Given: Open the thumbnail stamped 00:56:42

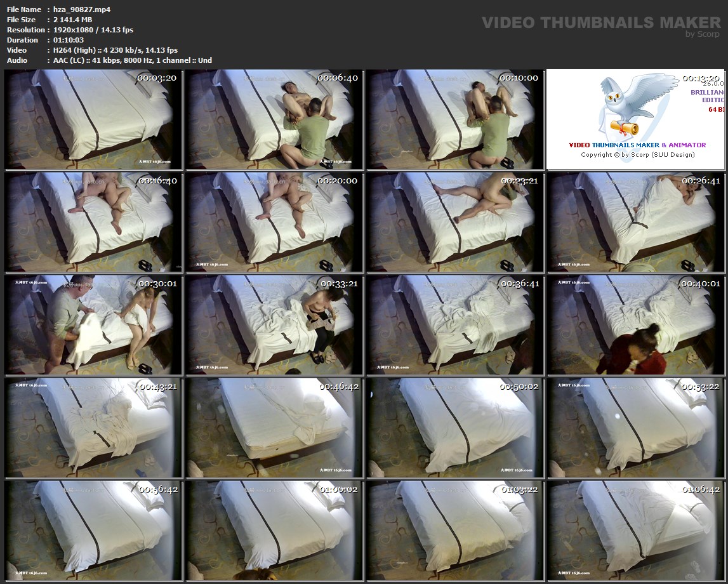Looking at the screenshot, I should pyautogui.click(x=93, y=531).
